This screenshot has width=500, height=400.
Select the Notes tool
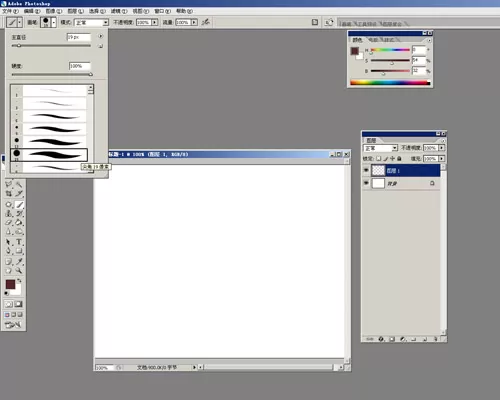[x=9, y=262]
